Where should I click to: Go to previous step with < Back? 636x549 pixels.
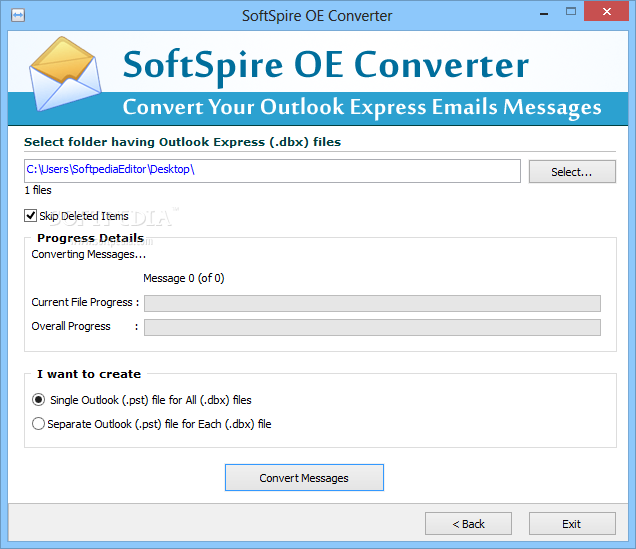(468, 523)
